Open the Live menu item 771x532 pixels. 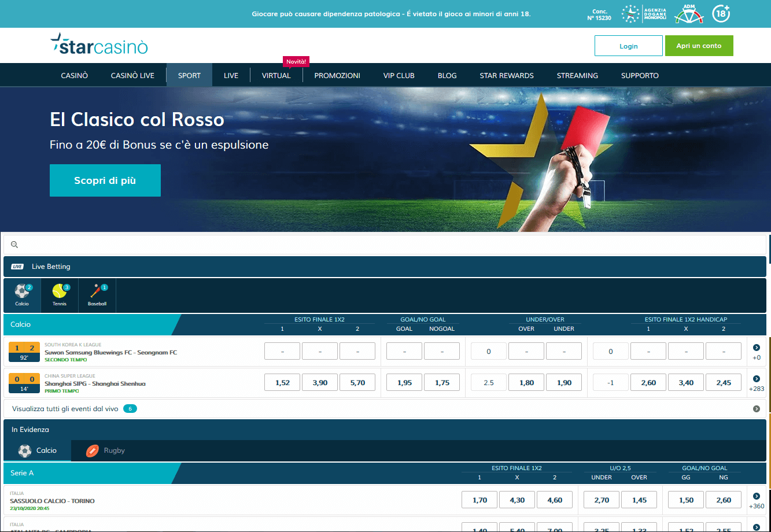click(x=231, y=75)
